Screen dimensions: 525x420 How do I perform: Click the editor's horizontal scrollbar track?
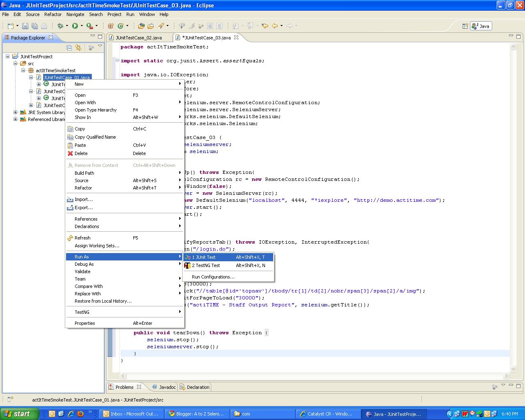312,376
